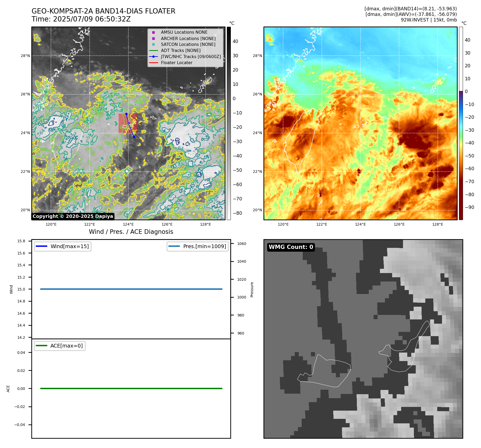Click the GEO-KOMPSAT-2A BAND14-DIAS FLOATER title

(x=103, y=11)
